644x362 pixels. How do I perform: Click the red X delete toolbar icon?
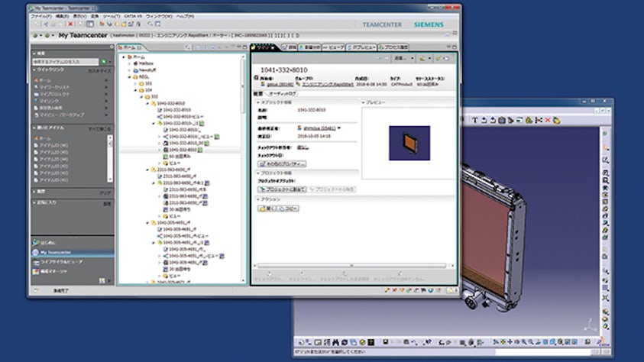coord(70,24)
